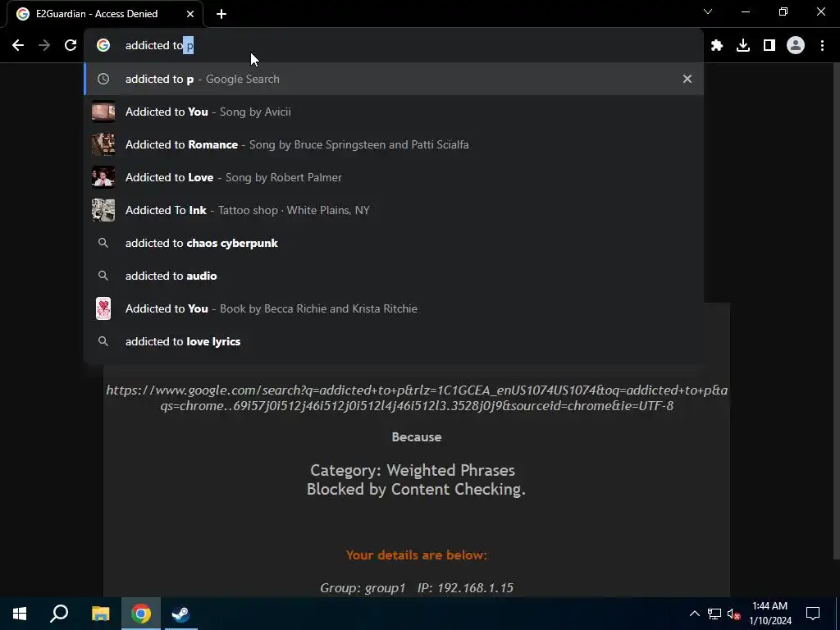This screenshot has width=840, height=630.
Task: Click 'Blocked by Content Checking.' text
Action: 416,489
